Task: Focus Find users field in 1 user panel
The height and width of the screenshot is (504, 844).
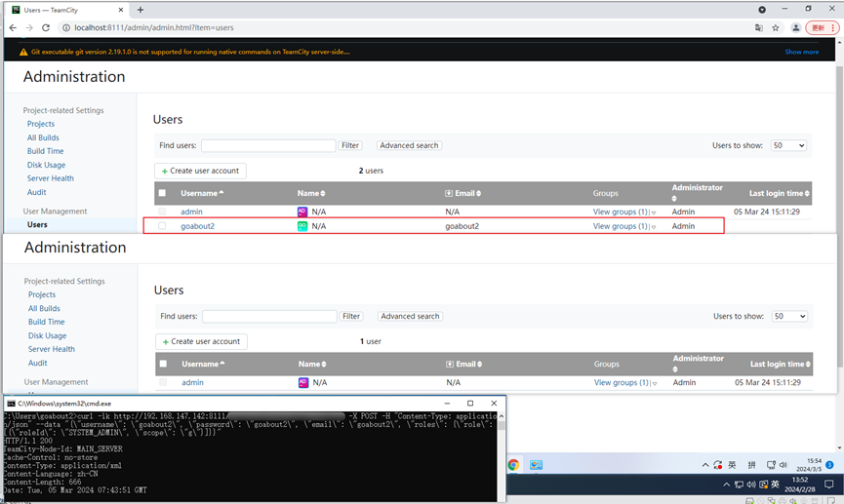Action: tap(269, 316)
